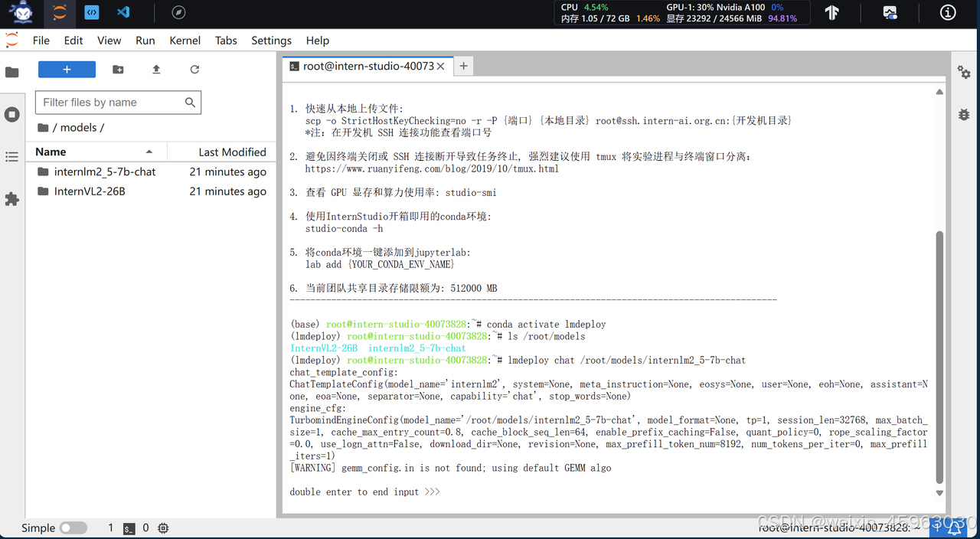Open the terminal mode icon in top bar
The image size is (980, 539).
pyautogui.click(x=92, y=12)
